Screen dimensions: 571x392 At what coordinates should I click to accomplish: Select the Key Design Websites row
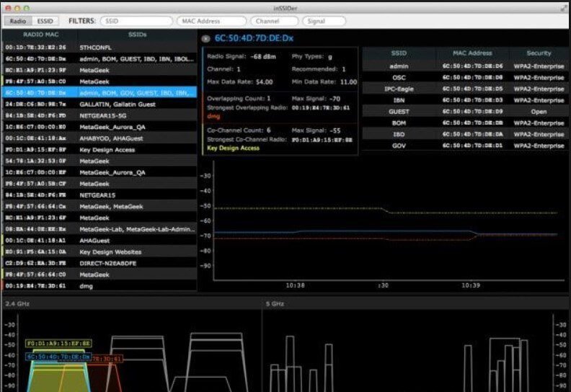(99, 252)
